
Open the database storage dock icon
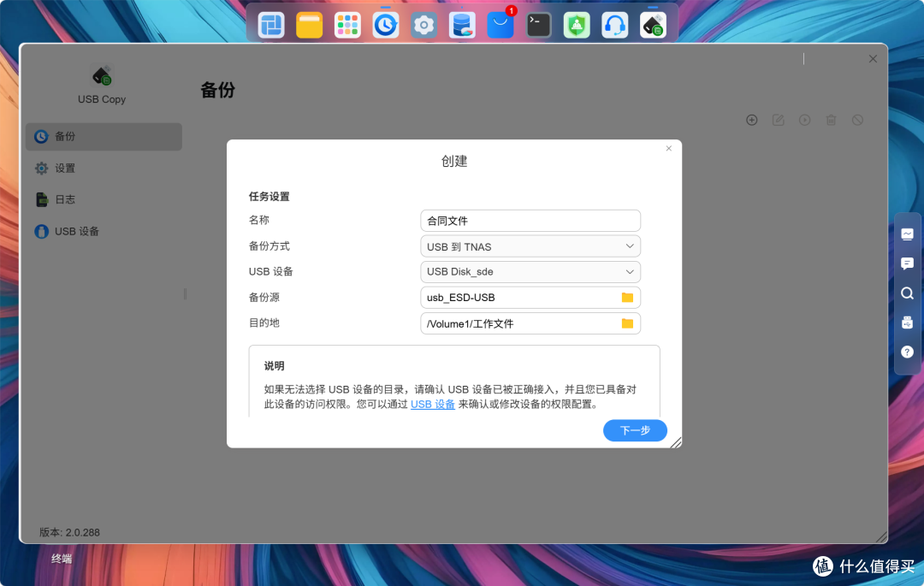pyautogui.click(x=462, y=26)
